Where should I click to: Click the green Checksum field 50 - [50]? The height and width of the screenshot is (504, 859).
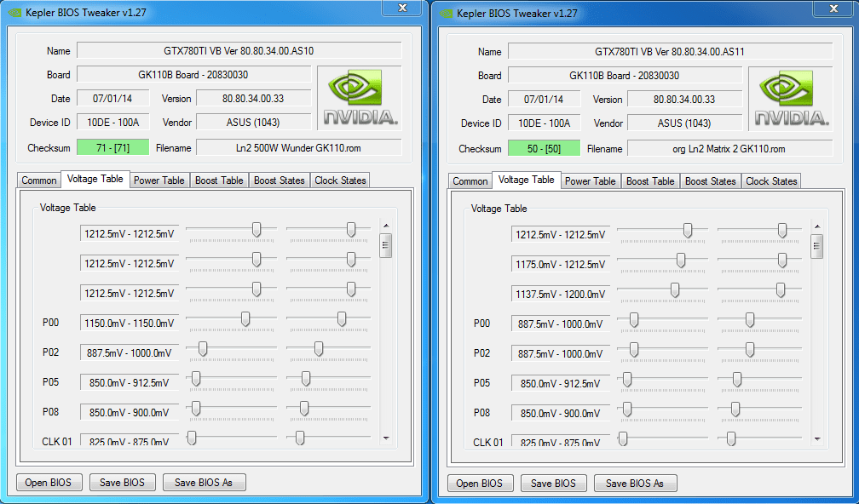coord(544,149)
